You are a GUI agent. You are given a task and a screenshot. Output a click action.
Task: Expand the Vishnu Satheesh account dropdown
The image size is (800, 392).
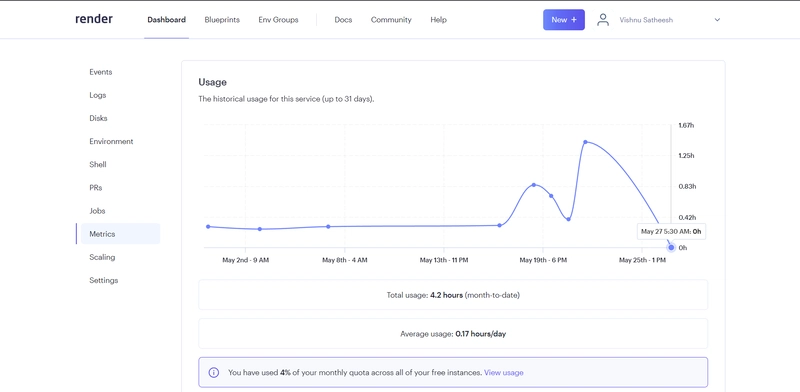(x=717, y=20)
